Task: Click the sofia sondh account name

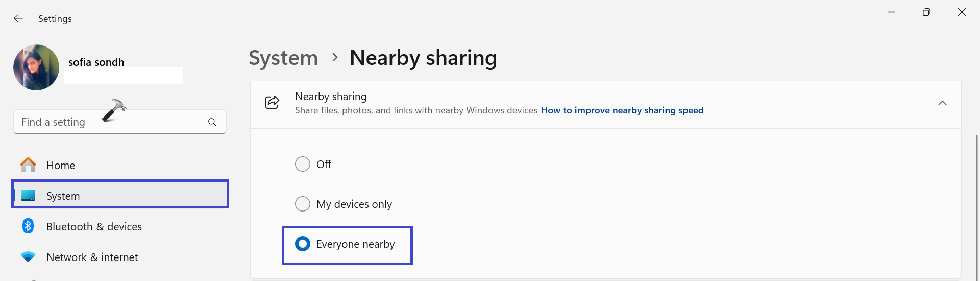Action: [x=96, y=62]
